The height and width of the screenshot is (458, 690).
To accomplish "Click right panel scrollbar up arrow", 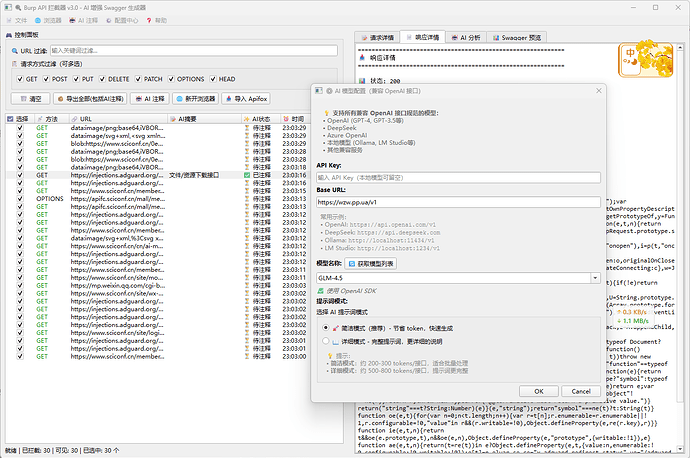I will (680, 47).
